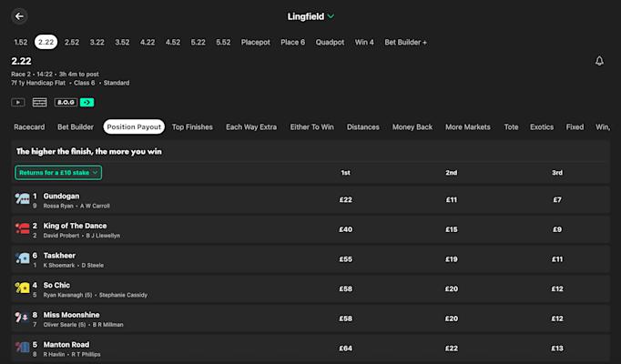
Task: Select the 5.52 race time
Action: pos(223,42)
